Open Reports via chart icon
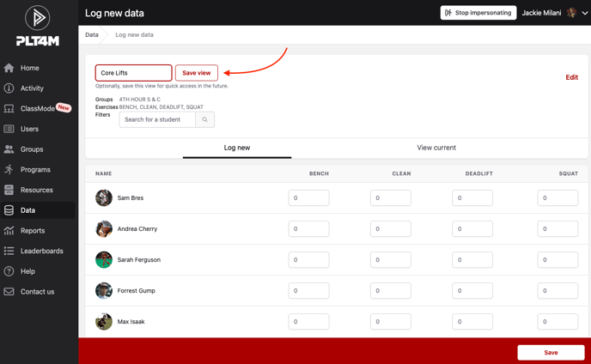This screenshot has height=364, width=591. coord(9,231)
